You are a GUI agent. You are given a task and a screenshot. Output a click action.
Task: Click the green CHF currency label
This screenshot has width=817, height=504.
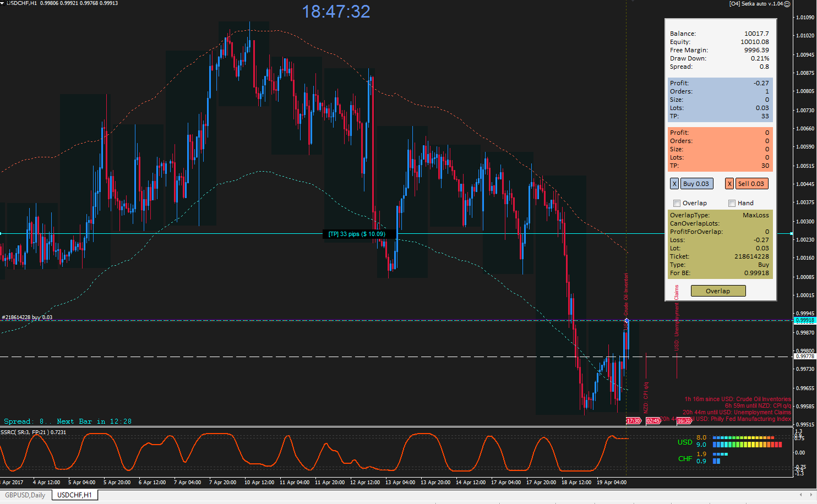coord(685,458)
